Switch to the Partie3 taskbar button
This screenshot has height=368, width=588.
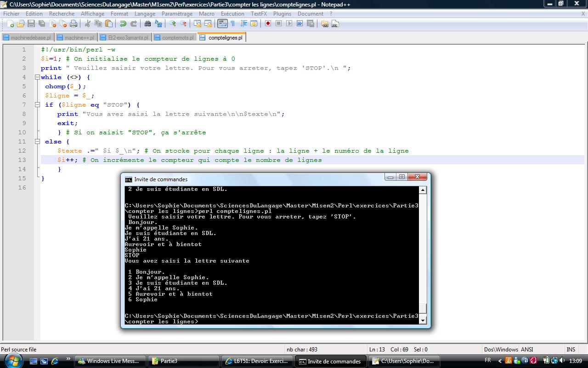tap(183, 361)
